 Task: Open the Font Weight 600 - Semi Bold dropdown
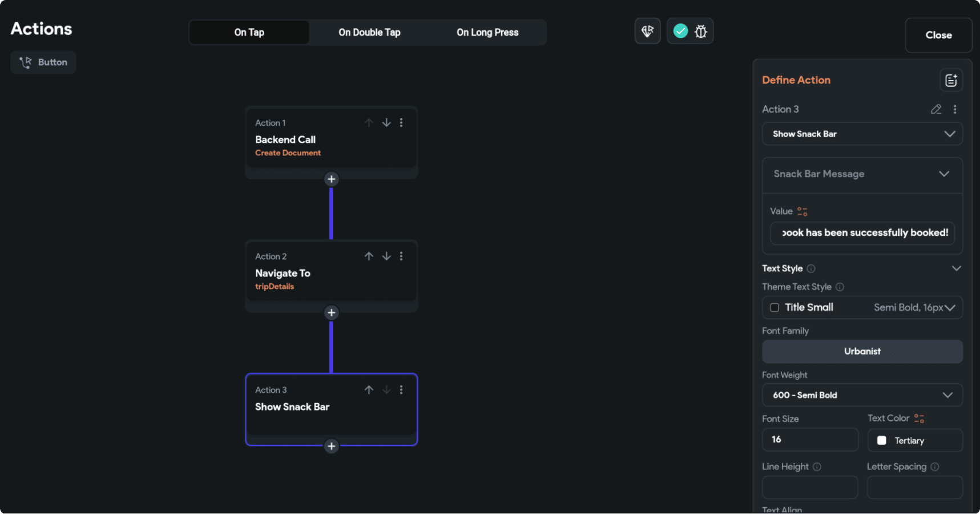click(862, 395)
